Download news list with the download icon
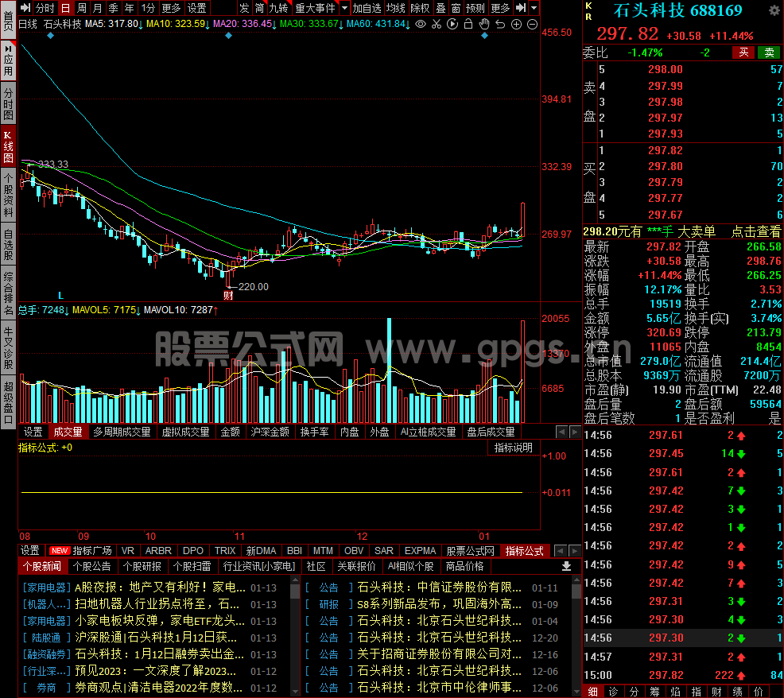Image resolution: width=784 pixels, height=698 pixels. [x=566, y=566]
